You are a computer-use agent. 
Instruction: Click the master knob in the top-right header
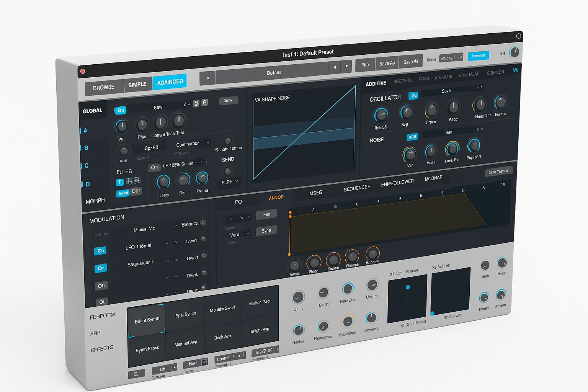[x=515, y=52]
